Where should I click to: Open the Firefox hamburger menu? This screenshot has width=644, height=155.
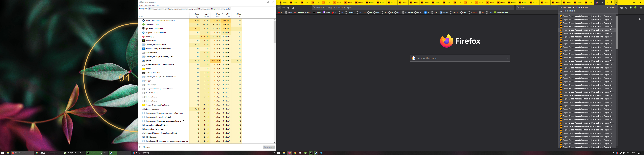pos(641,8)
